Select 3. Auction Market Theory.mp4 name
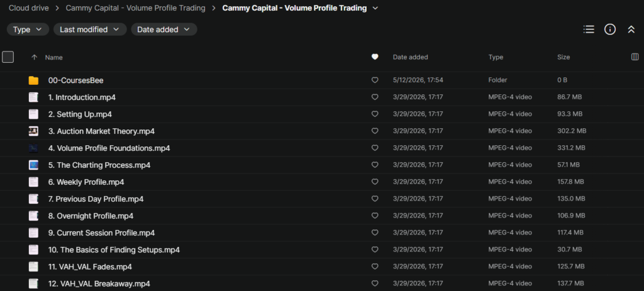 point(101,131)
